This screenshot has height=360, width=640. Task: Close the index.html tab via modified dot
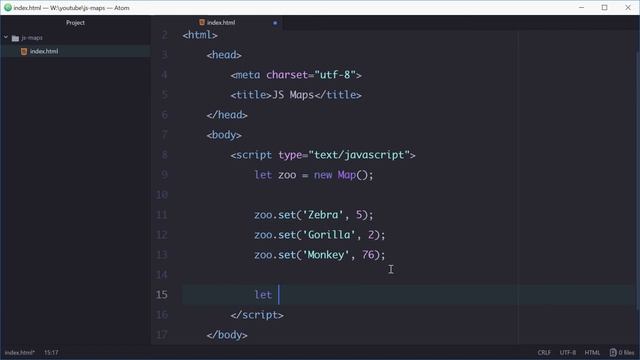point(275,23)
